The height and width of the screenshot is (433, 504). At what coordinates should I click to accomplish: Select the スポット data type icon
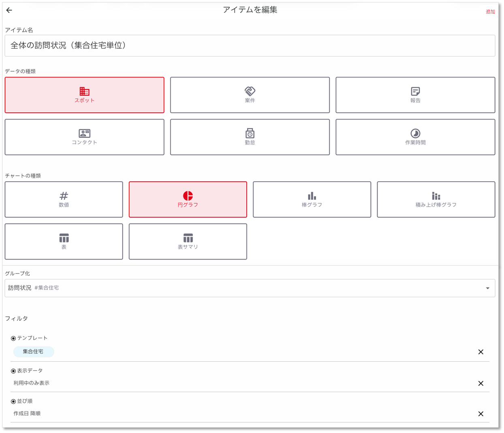[x=84, y=92]
